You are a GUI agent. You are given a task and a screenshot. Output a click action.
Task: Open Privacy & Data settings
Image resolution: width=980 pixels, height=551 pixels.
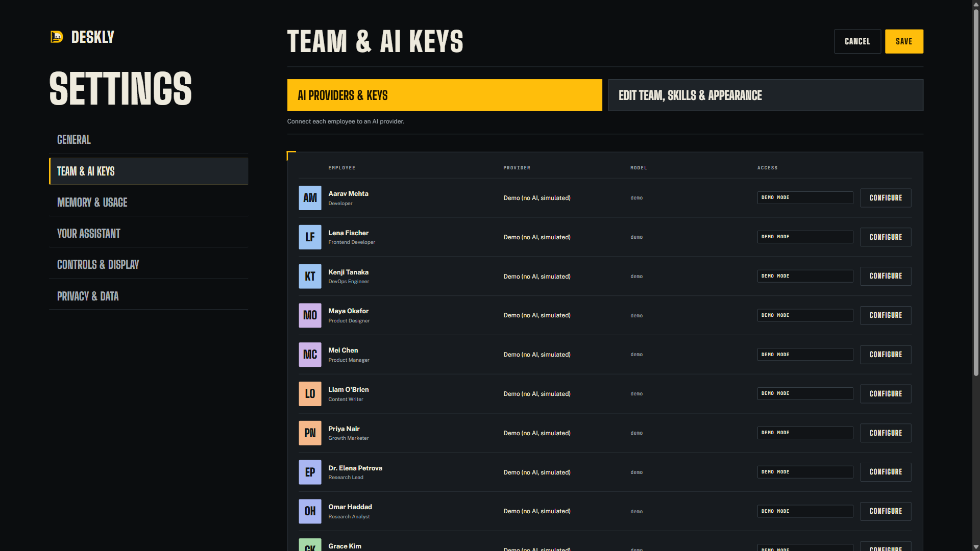[x=149, y=296]
